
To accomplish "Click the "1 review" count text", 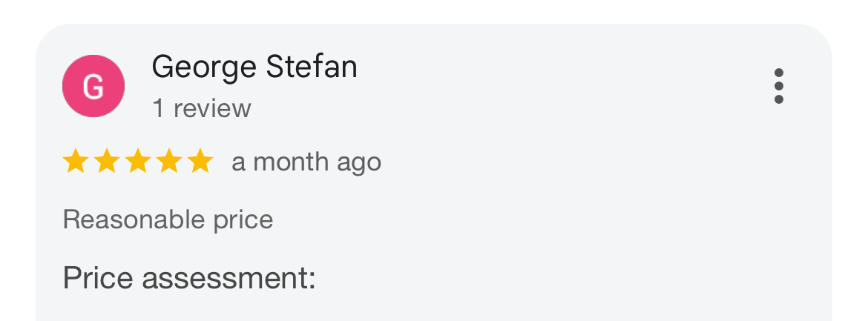I will point(202,109).
